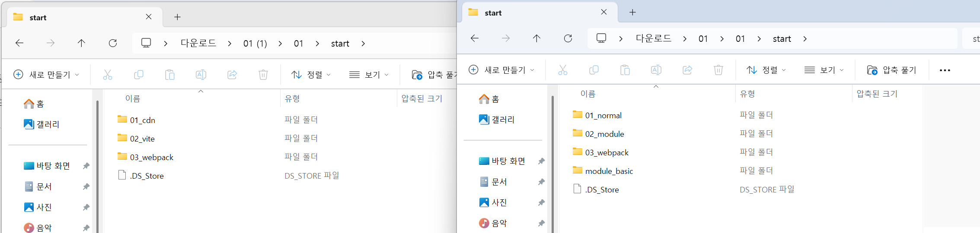This screenshot has height=233, width=980.
Task: Go back in right window
Action: (x=475, y=38)
